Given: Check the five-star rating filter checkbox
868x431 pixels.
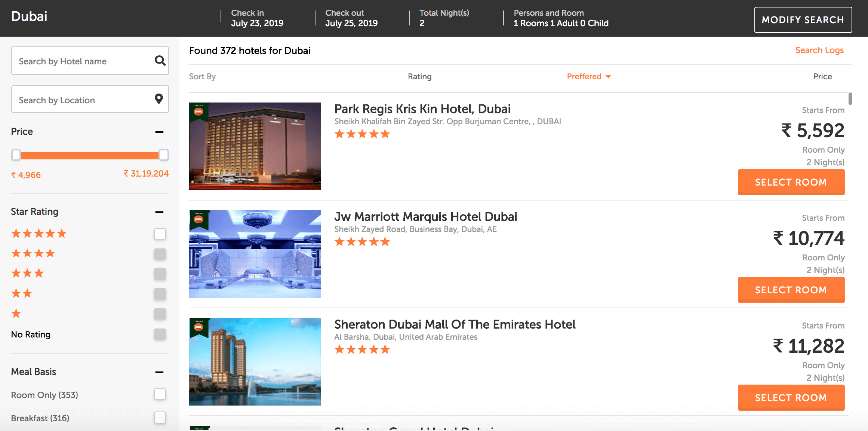Looking at the screenshot, I should [160, 234].
